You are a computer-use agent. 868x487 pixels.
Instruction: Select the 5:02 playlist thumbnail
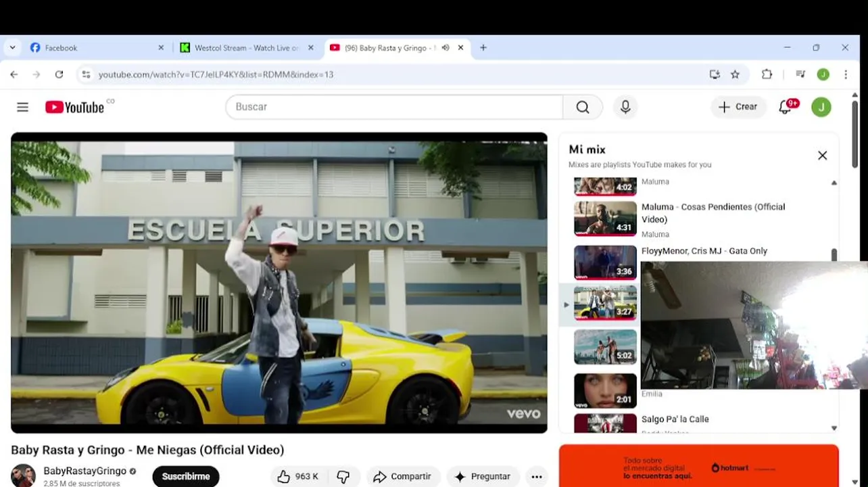coord(605,347)
